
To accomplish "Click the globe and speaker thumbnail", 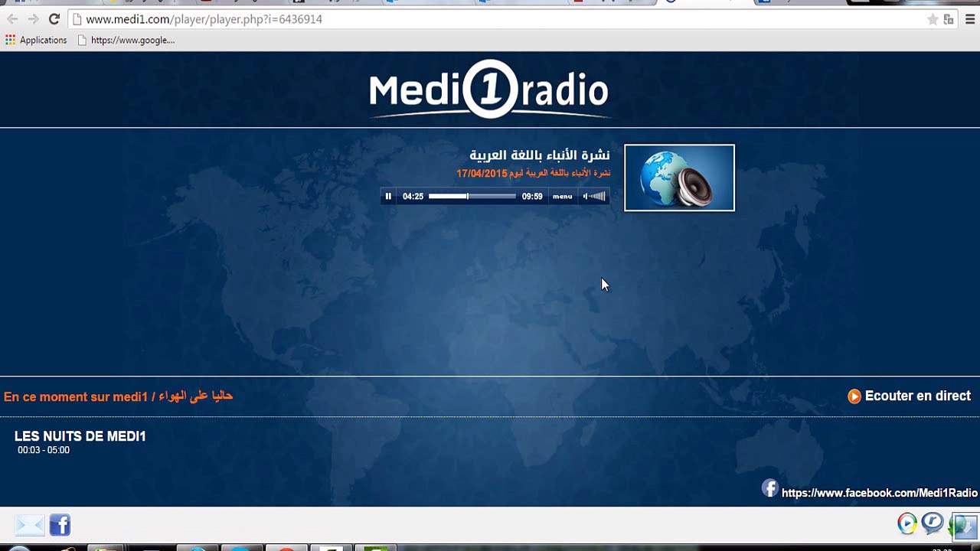I will pos(679,178).
